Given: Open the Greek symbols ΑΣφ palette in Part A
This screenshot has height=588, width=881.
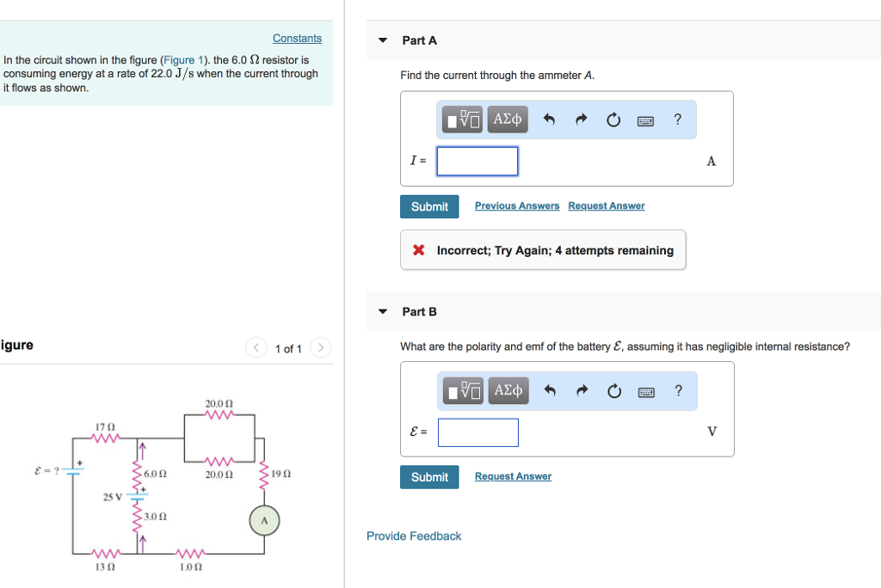Looking at the screenshot, I should point(507,119).
